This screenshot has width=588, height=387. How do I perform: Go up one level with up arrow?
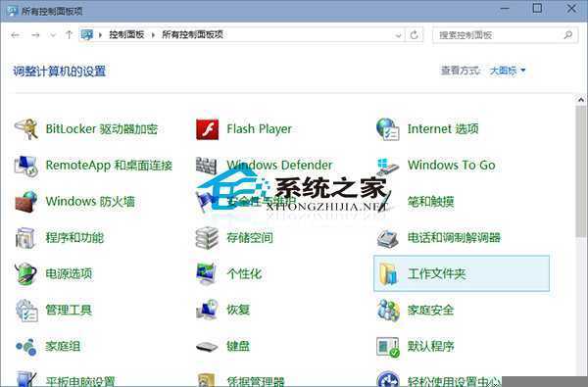pos(69,35)
